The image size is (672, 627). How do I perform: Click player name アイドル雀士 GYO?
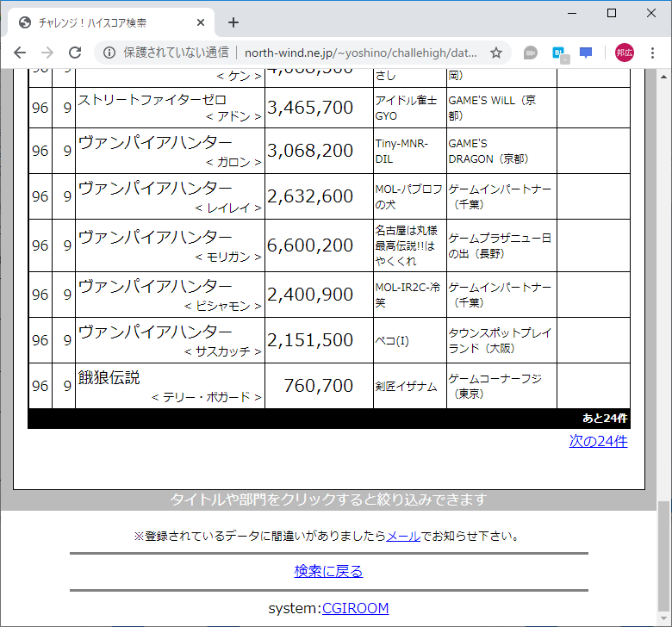click(x=407, y=108)
